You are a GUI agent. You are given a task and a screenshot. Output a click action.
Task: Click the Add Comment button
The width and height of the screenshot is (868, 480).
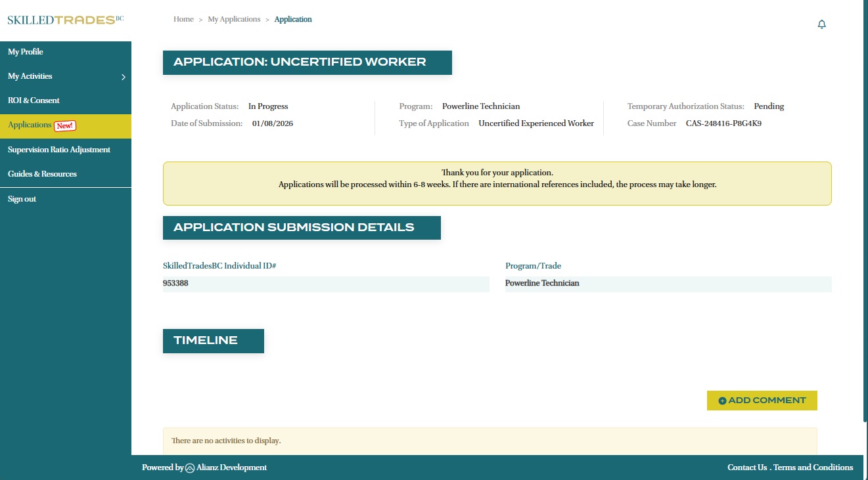(x=762, y=401)
